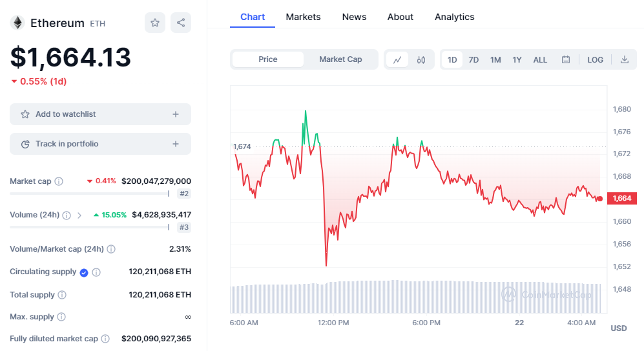The image size is (644, 351).
Task: Open the share icon button
Action: [181, 23]
